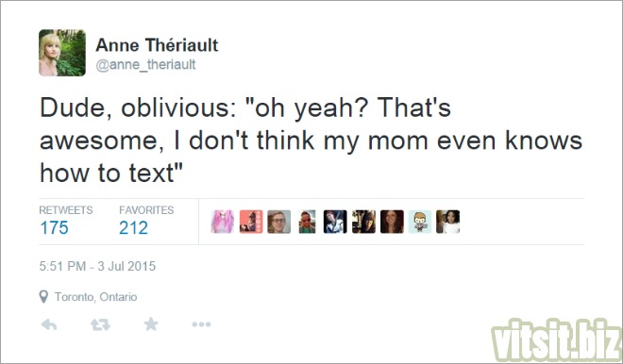This screenshot has height=364, width=623.
Task: Open the 5:51 PM - 3 Jul 2015 timestamp
Action: (97, 266)
